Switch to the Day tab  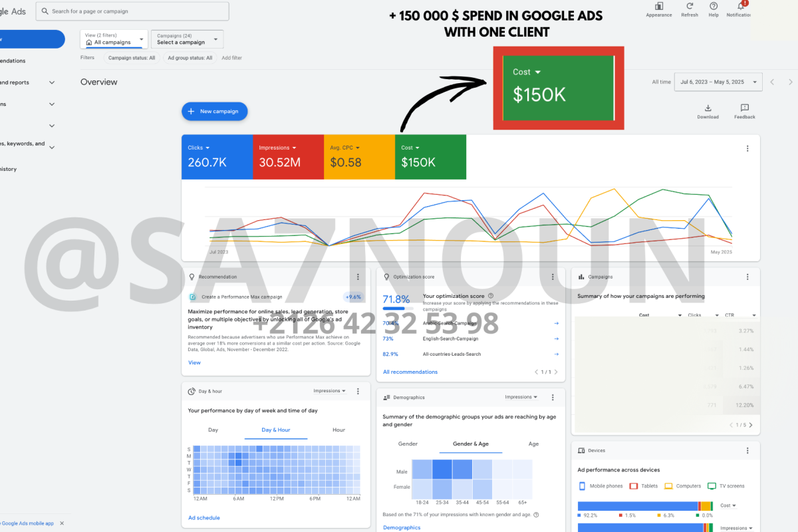213,430
